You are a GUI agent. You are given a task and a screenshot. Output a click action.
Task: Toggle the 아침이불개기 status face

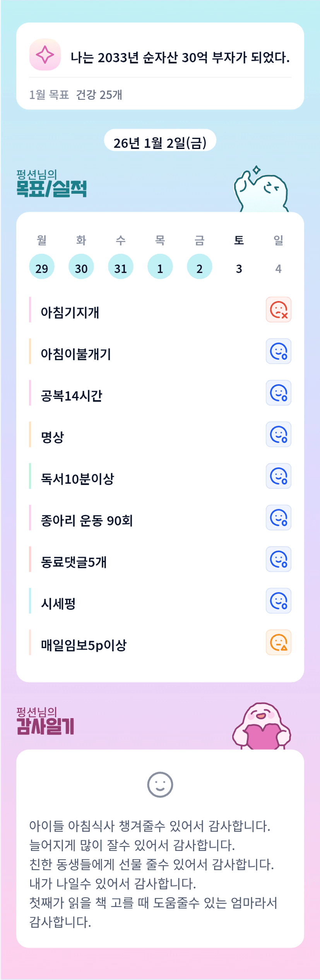(278, 352)
